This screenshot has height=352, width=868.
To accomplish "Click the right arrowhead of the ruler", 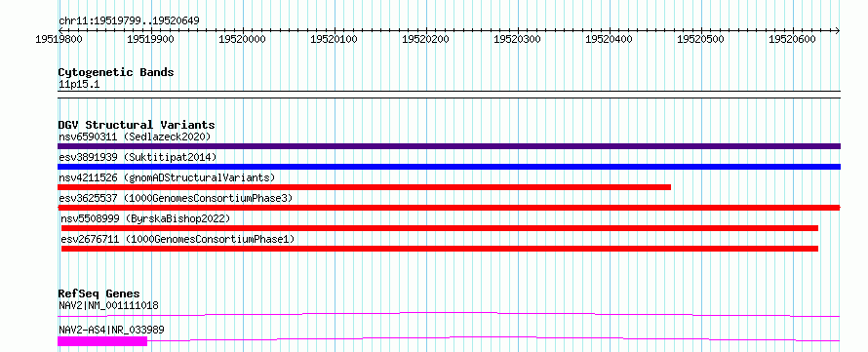I will 838,30.
